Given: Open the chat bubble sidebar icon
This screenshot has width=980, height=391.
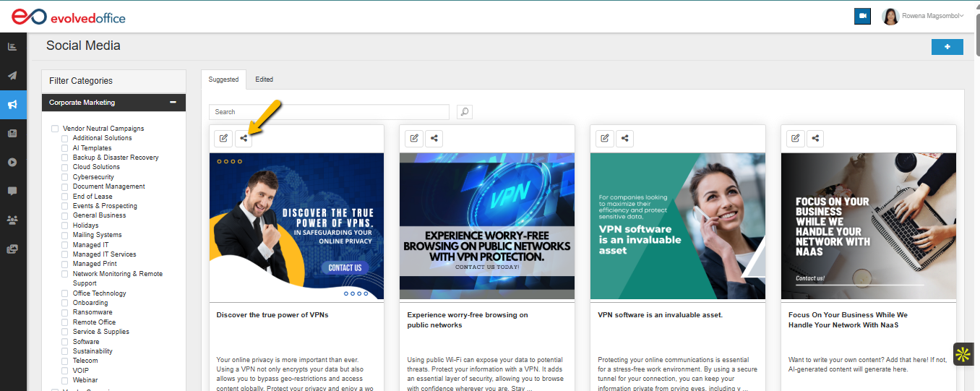Looking at the screenshot, I should [x=12, y=191].
